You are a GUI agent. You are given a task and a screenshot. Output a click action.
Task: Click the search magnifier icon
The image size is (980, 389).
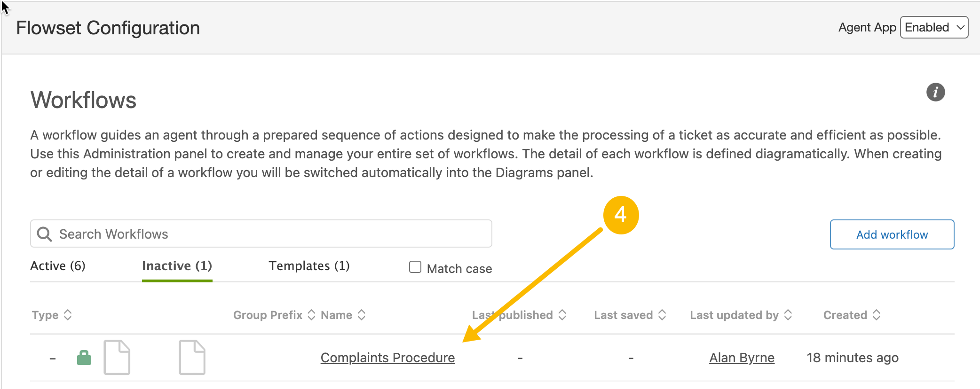(x=45, y=234)
